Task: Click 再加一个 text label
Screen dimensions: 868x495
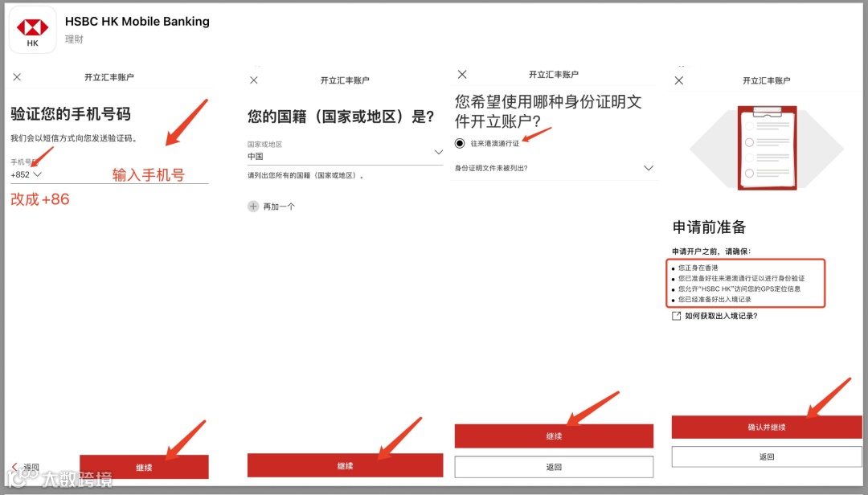Action: (x=279, y=207)
